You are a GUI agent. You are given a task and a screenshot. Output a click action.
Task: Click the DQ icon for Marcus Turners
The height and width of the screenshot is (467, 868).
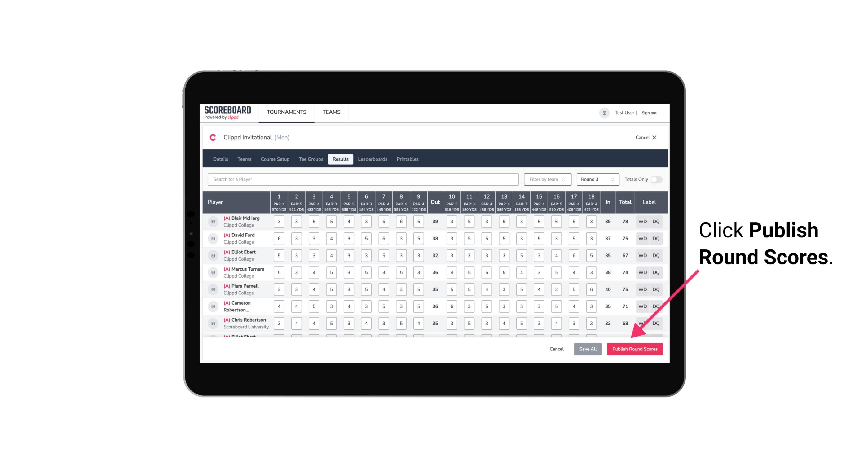click(656, 272)
